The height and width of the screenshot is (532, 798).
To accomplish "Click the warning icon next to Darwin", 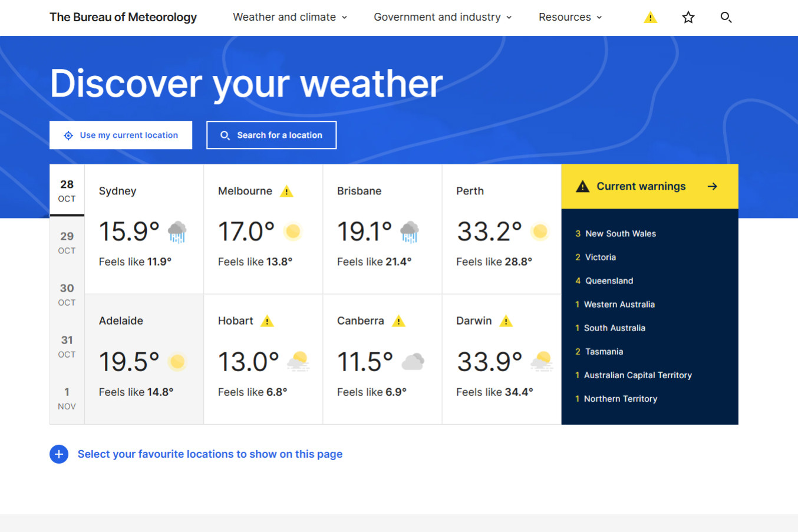I will [506, 321].
